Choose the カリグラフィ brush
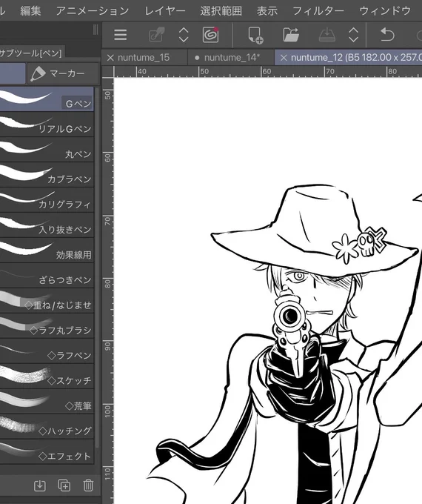The image size is (422, 504). [x=47, y=200]
